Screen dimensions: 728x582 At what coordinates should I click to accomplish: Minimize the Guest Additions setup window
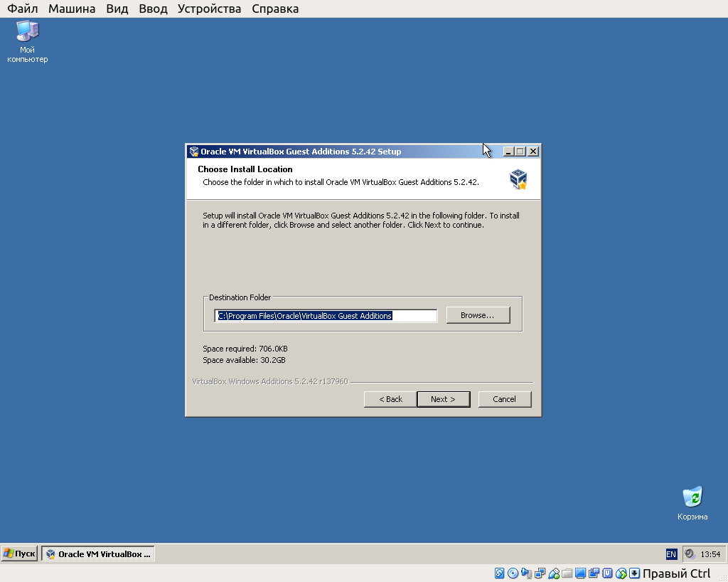[509, 152]
